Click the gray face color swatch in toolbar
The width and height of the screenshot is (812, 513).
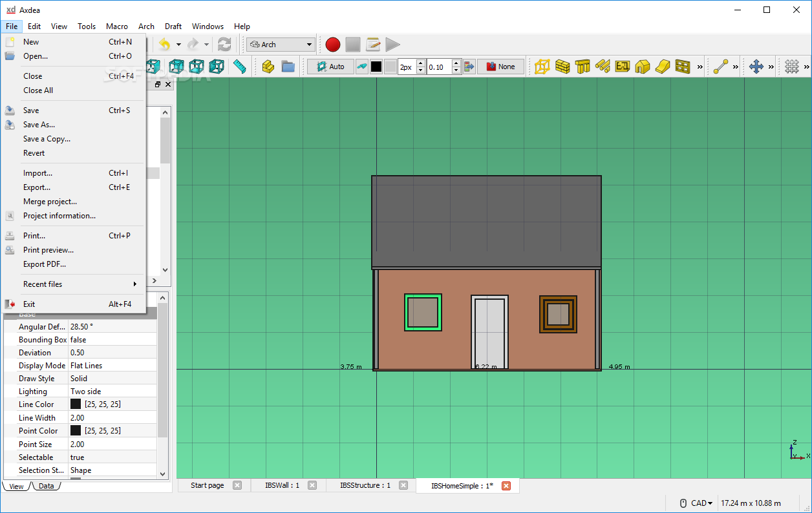coord(390,67)
